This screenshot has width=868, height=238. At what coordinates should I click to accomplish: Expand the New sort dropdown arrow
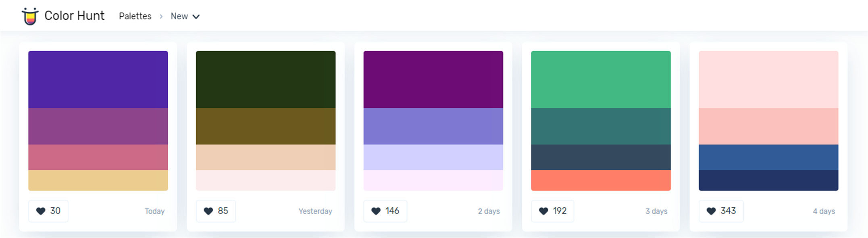point(196,17)
